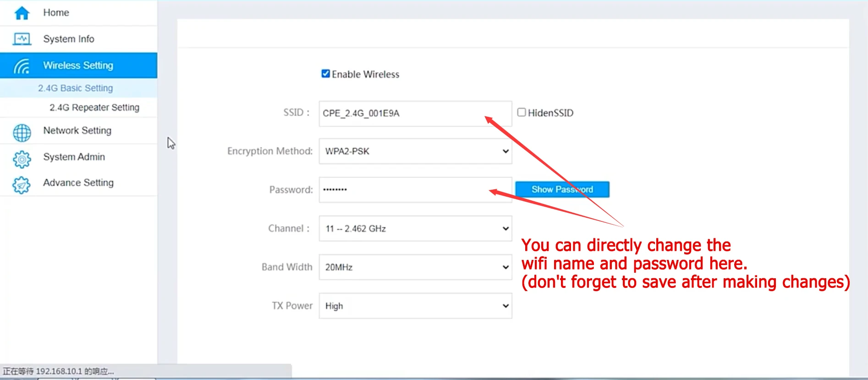Open the Advance Setting menu label

[78, 183]
